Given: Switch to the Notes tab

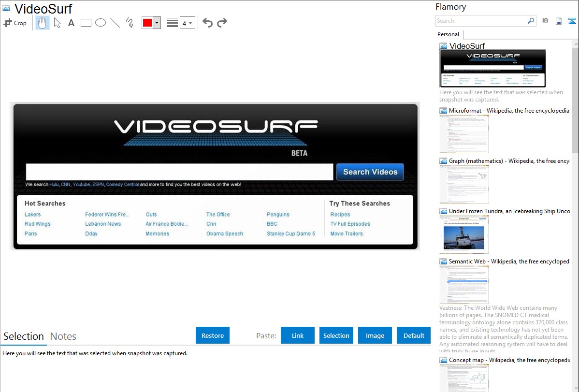Looking at the screenshot, I should [63, 336].
